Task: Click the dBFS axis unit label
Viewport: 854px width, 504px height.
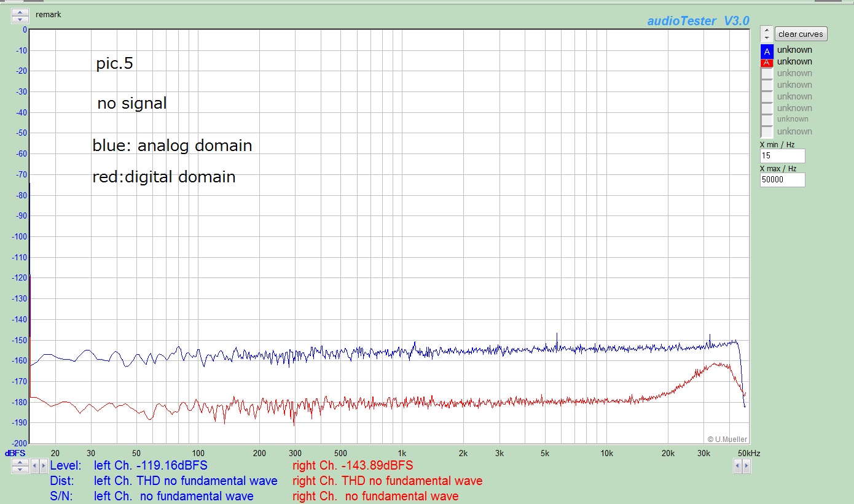Action: pyautogui.click(x=15, y=453)
